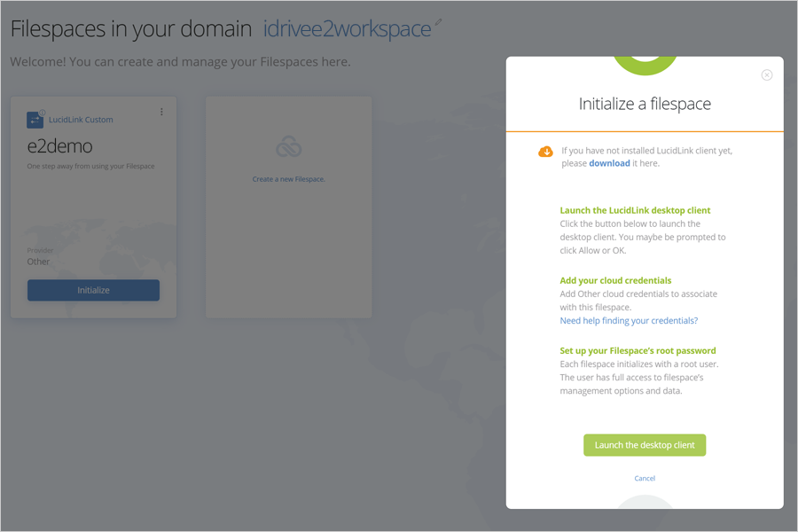Image resolution: width=798 pixels, height=532 pixels.
Task: Launch the desktop client button
Action: click(645, 445)
